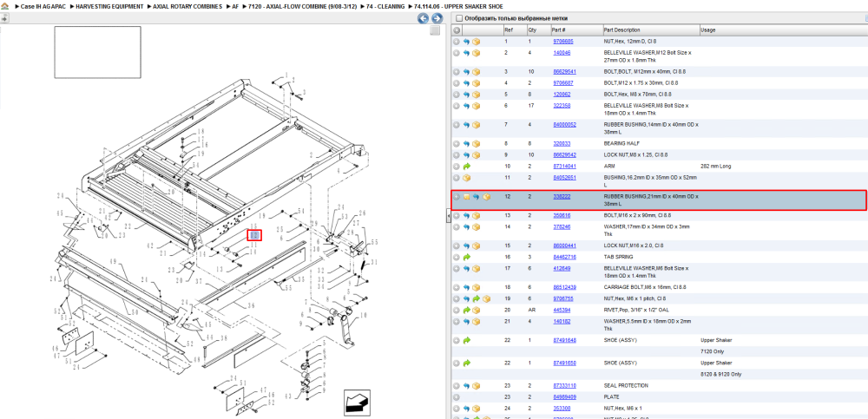Open part number link 87314041
This screenshot has height=419, width=868.
(x=565, y=166)
